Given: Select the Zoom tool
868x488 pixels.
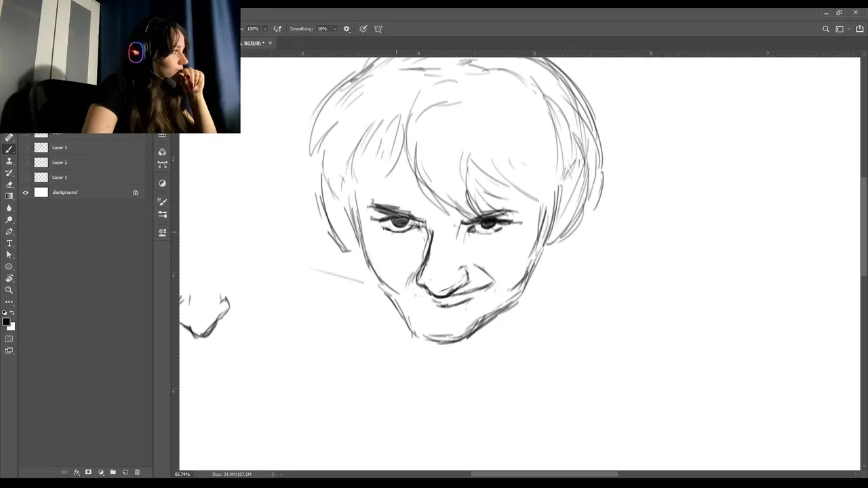Looking at the screenshot, I should pyautogui.click(x=9, y=290).
